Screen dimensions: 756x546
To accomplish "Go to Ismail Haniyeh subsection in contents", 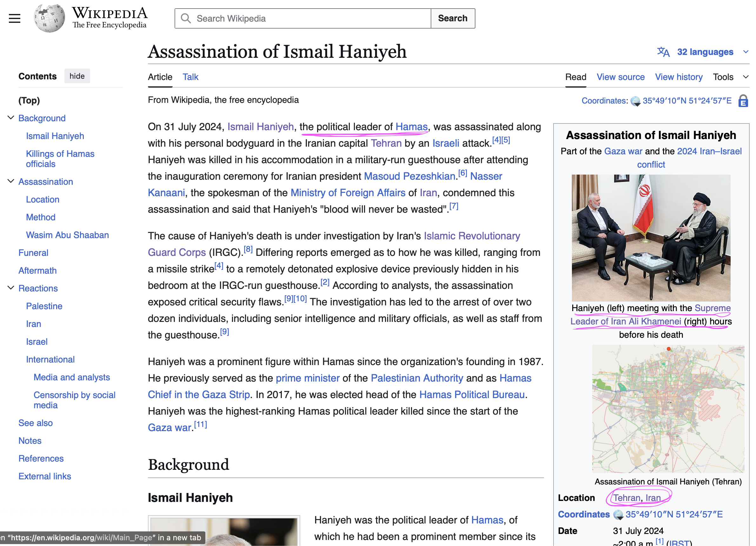I will (x=55, y=136).
